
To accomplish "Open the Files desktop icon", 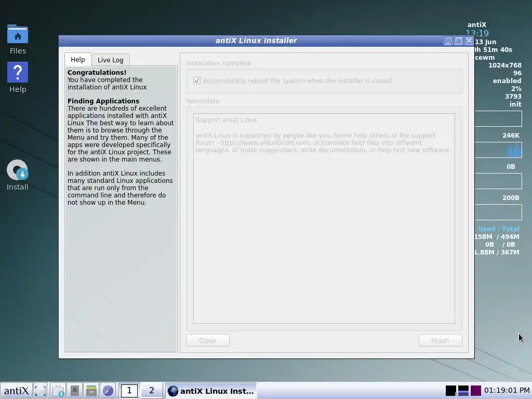I will (x=18, y=39).
